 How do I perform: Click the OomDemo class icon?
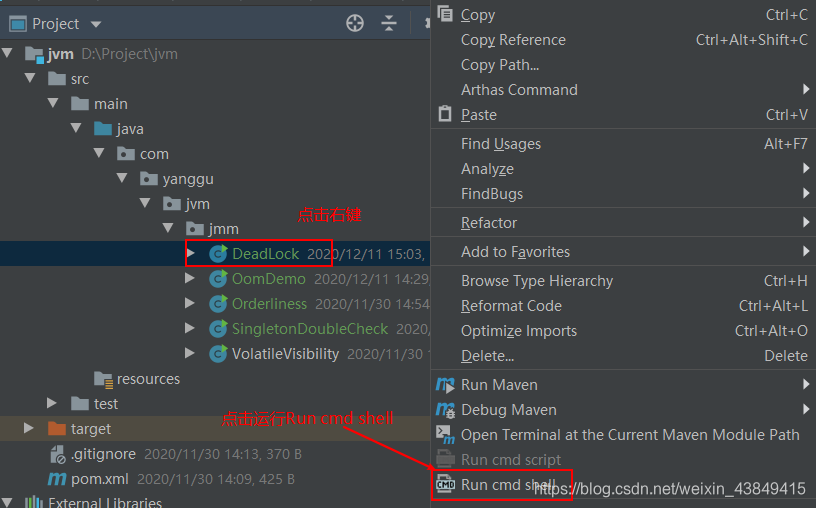218,278
